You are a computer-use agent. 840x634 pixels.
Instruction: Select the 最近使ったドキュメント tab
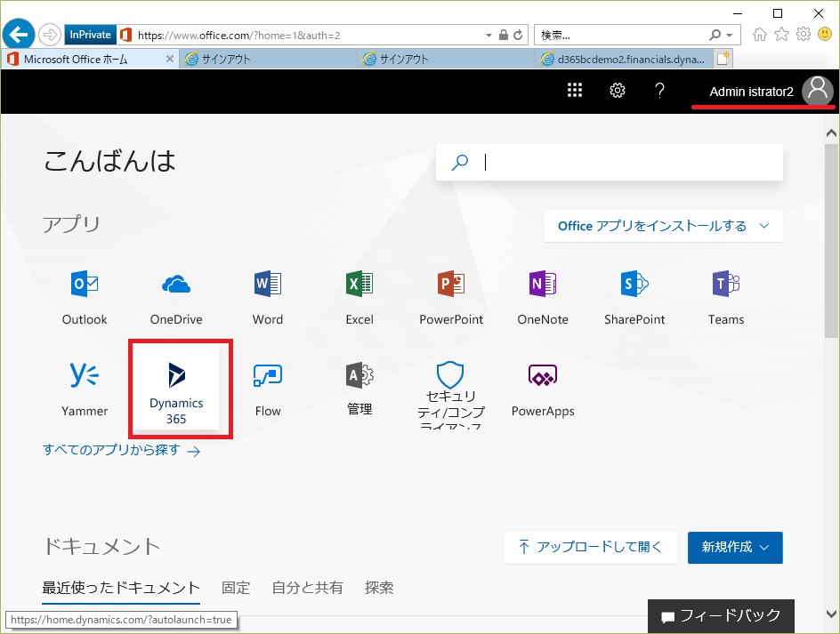point(121,589)
